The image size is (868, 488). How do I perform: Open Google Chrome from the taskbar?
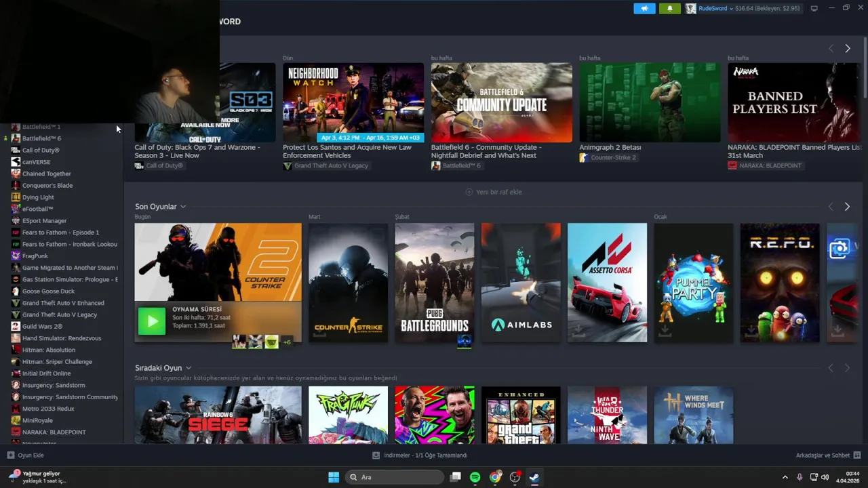[x=495, y=477]
